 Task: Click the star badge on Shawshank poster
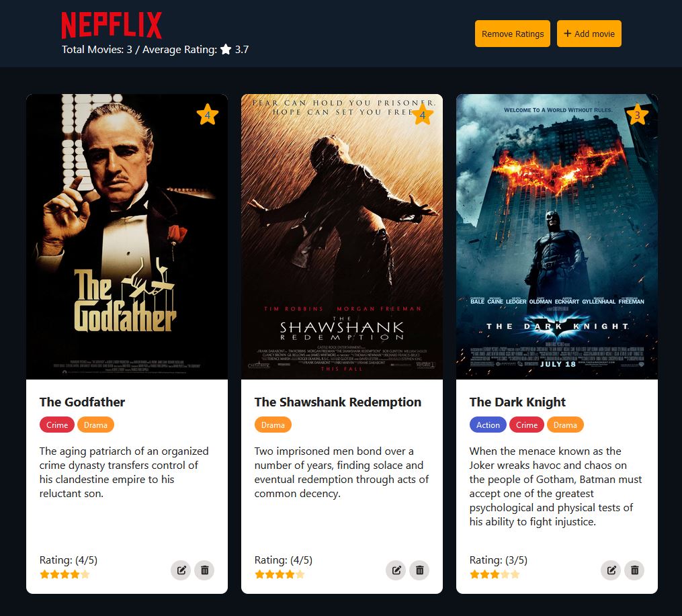click(x=423, y=116)
